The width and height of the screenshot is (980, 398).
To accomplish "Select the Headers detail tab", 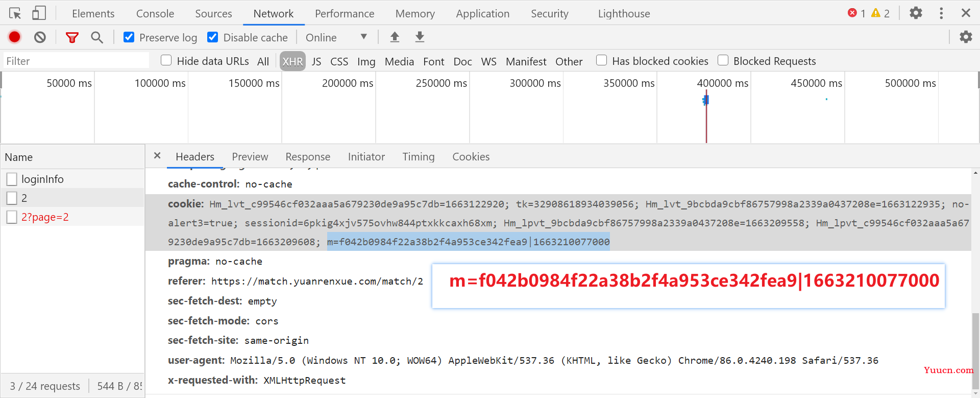I will coord(195,157).
